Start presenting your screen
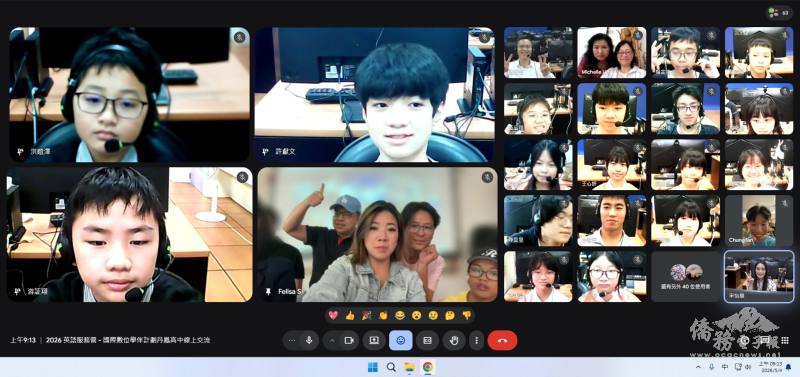 [374, 340]
